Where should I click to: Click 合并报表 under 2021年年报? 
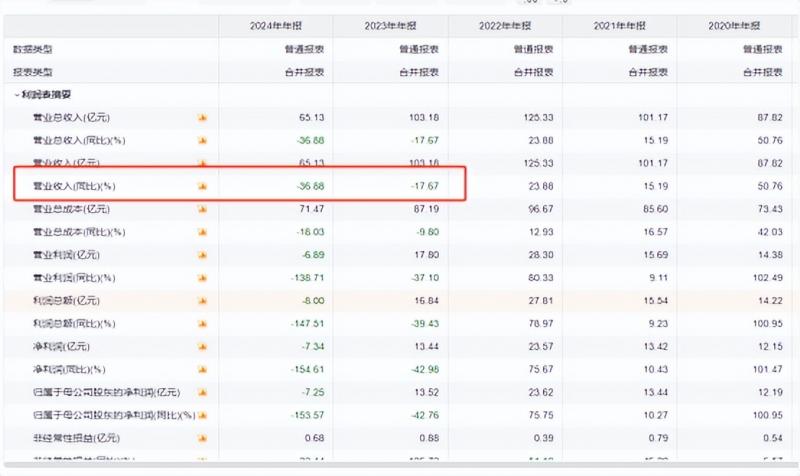point(648,72)
